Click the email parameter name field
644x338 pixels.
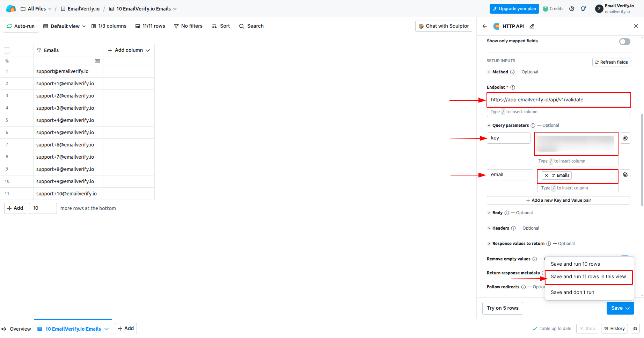tap(510, 175)
